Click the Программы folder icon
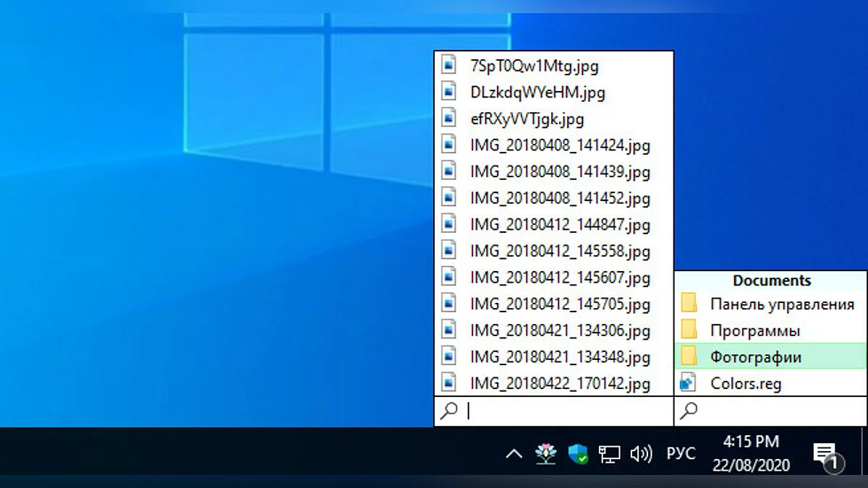The height and width of the screenshot is (488, 868). 689,330
